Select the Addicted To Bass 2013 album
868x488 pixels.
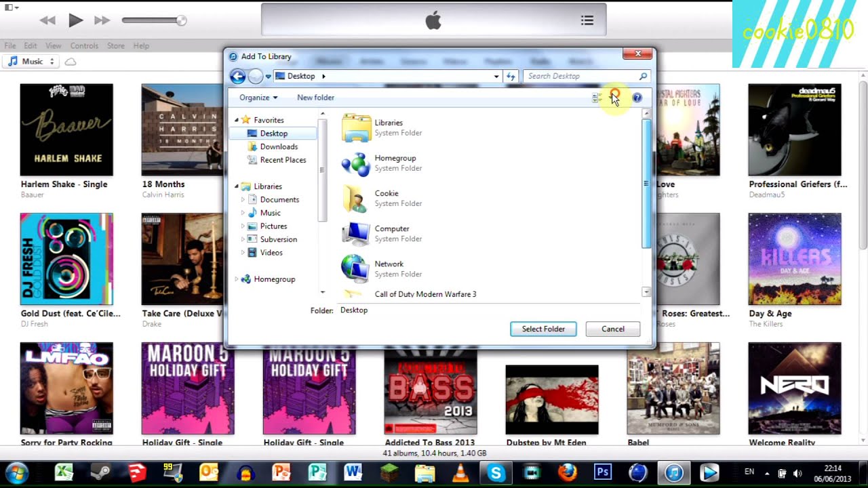click(x=431, y=392)
